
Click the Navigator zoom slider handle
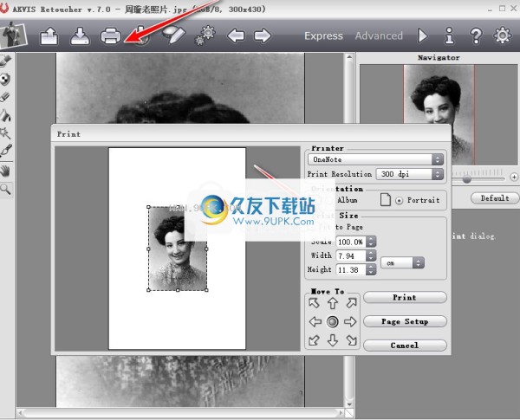[x=467, y=179]
